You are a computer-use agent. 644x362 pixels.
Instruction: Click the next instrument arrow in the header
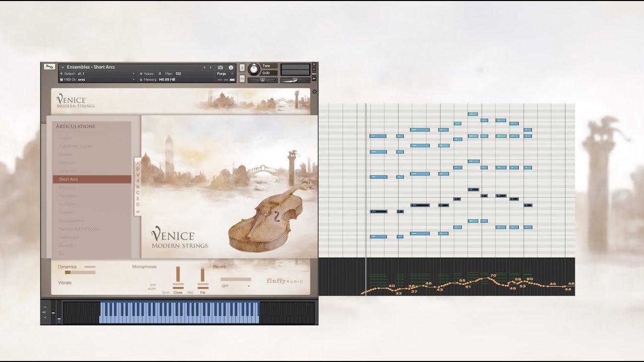point(211,67)
